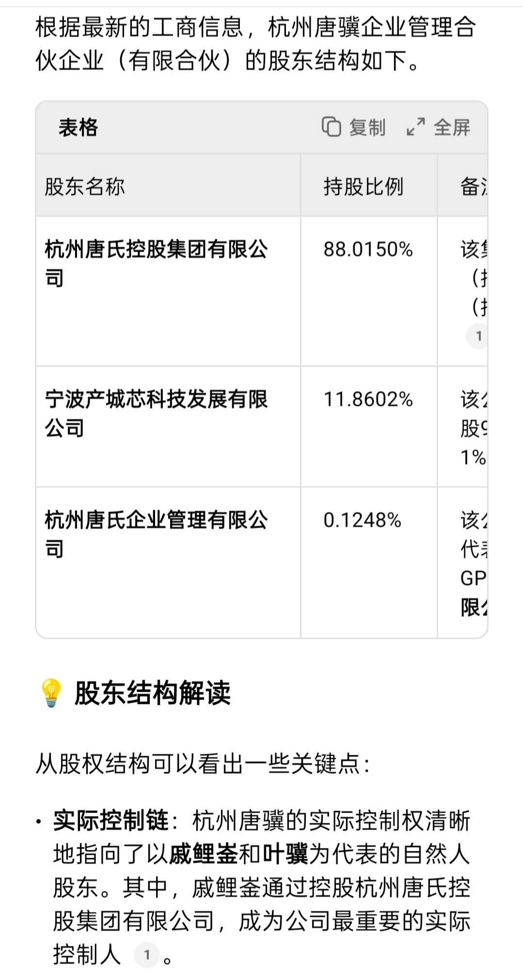The height and width of the screenshot is (980, 523).
Task: Tap the 全屏 button label
Action: pos(452,128)
